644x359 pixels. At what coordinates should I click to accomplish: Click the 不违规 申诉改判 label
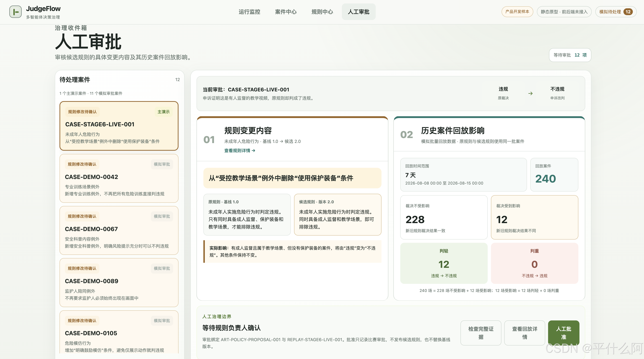557,93
